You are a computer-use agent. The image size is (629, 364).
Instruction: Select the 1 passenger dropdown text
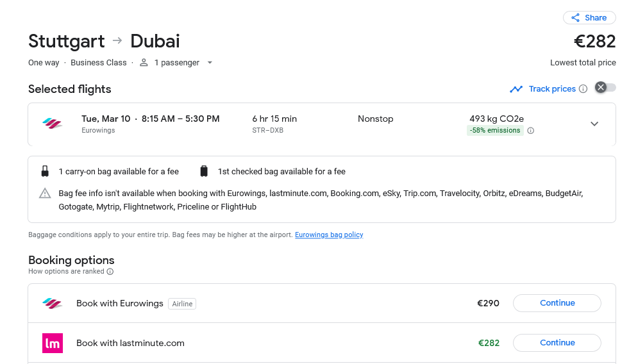pos(177,63)
